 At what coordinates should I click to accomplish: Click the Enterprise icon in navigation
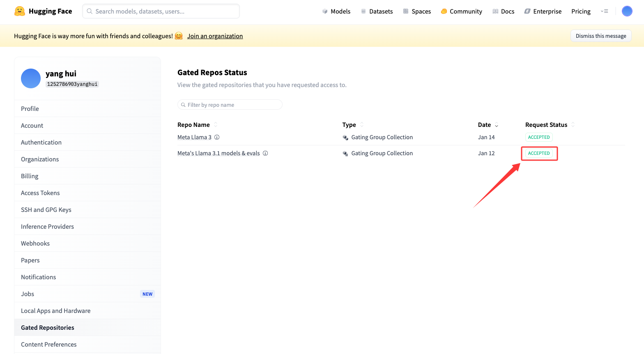tap(527, 11)
